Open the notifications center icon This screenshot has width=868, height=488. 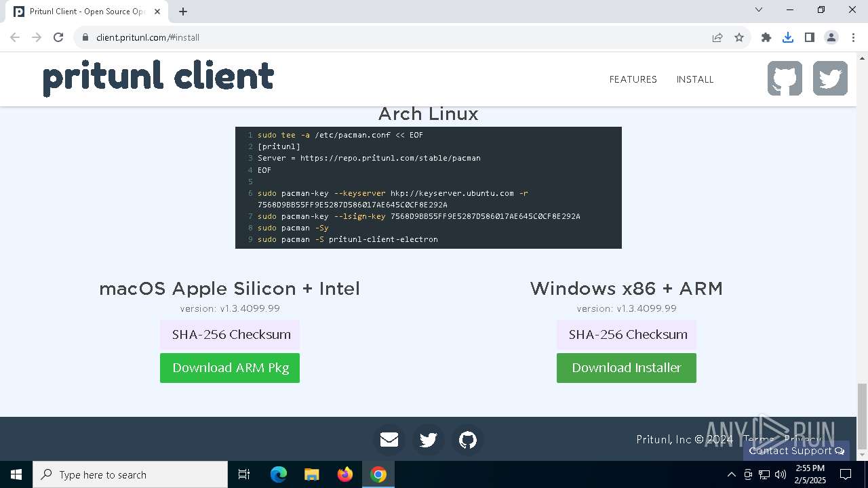pos(846,474)
